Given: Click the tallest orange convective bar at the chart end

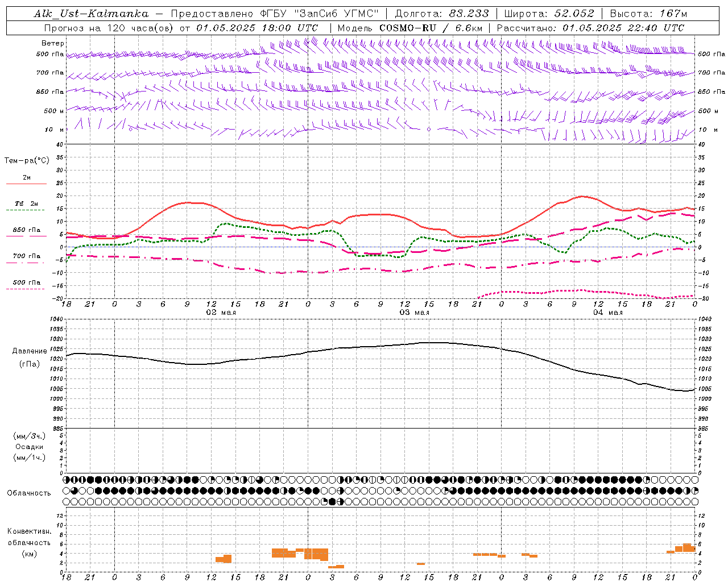Looking at the screenshot, I should (x=687, y=548).
